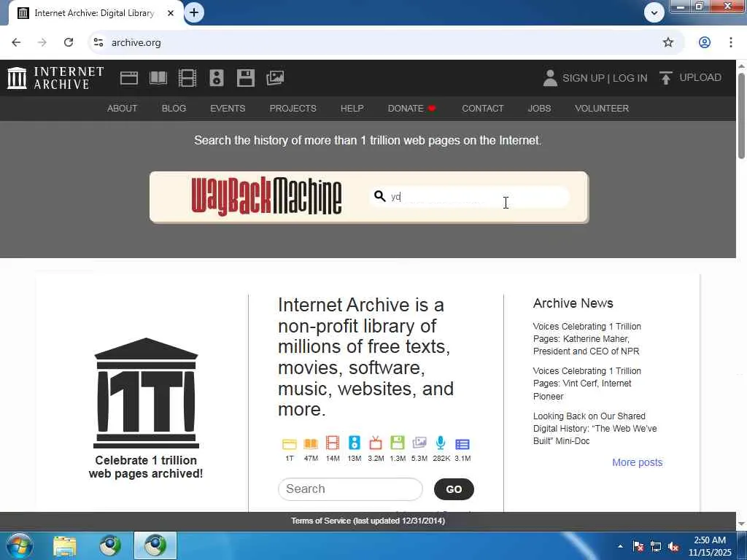The height and width of the screenshot is (560, 747).
Task: Click the network tray icon
Action: pyautogui.click(x=656, y=547)
